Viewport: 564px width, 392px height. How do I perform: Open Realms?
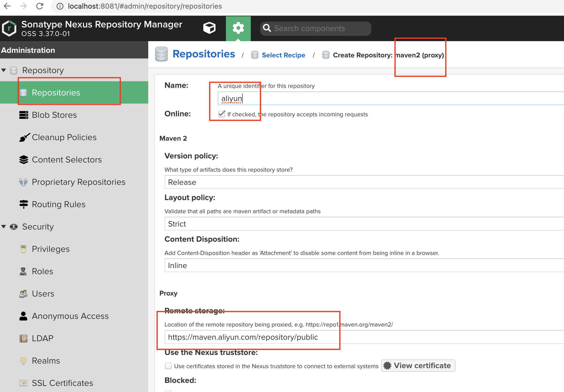click(46, 361)
